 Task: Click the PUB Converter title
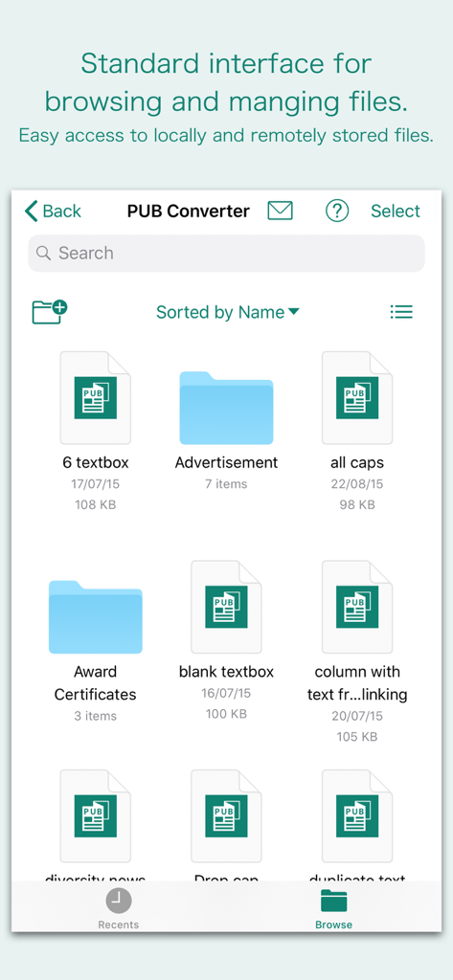tap(189, 212)
